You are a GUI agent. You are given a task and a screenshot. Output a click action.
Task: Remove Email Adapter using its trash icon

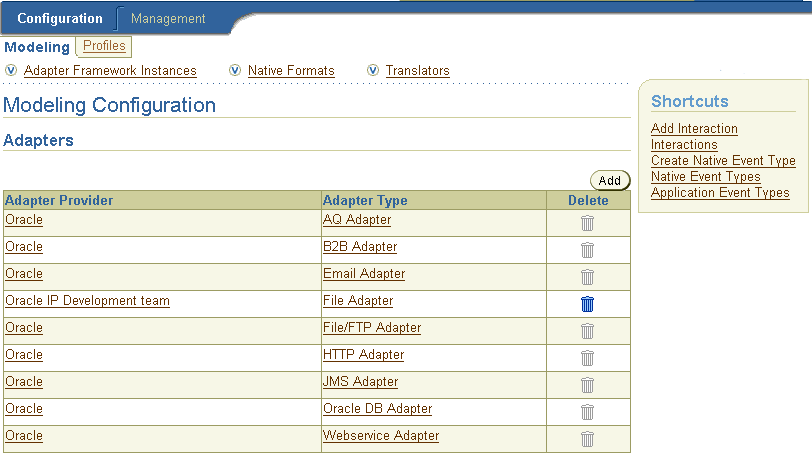[x=587, y=277]
